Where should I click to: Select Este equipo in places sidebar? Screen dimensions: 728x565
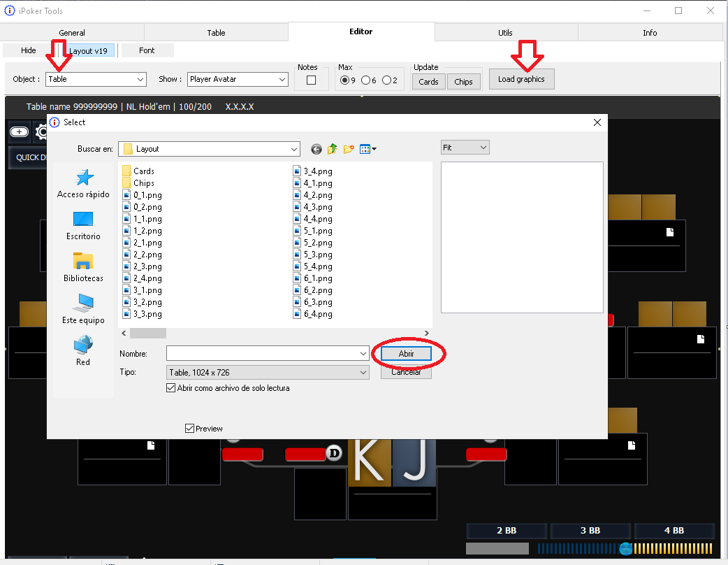[x=84, y=310]
